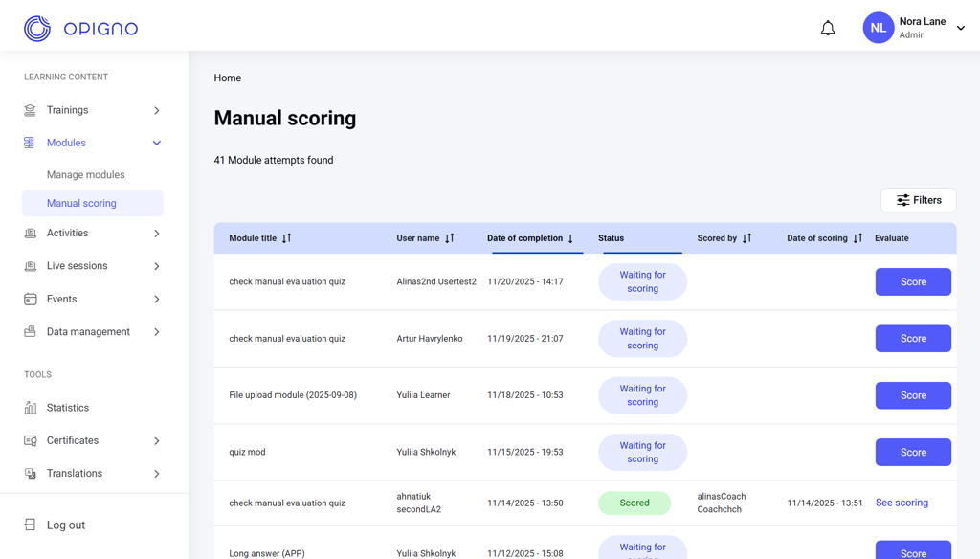This screenshot has height=559, width=980.
Task: Expand the Data management chevron
Action: click(157, 332)
